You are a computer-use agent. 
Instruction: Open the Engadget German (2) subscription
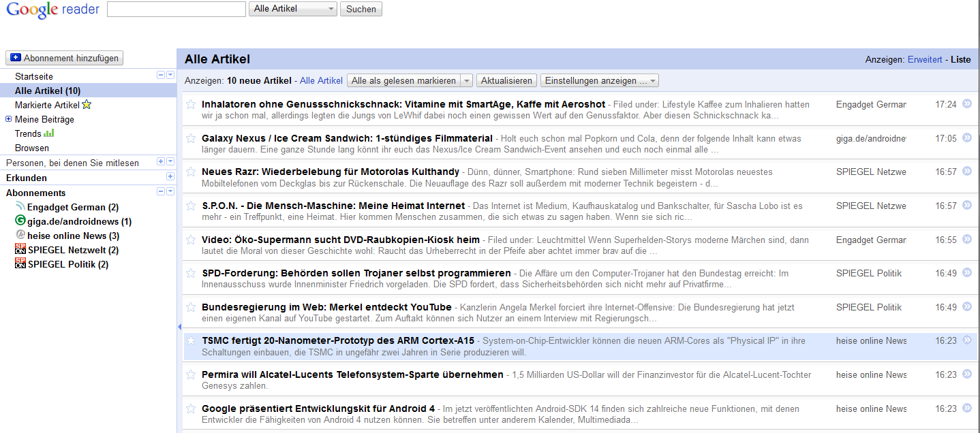73,207
